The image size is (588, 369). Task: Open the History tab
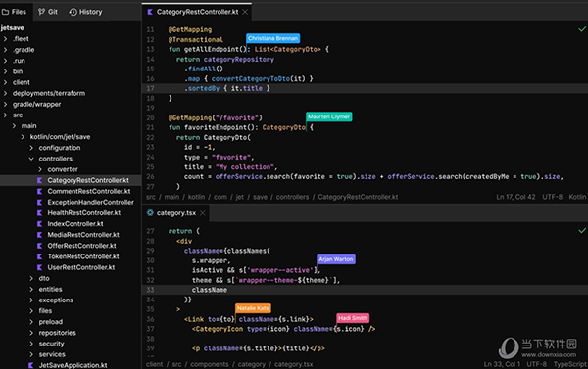coord(85,12)
